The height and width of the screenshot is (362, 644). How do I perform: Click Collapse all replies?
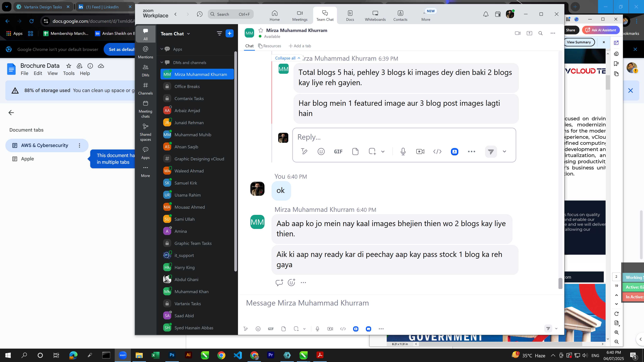point(287,58)
